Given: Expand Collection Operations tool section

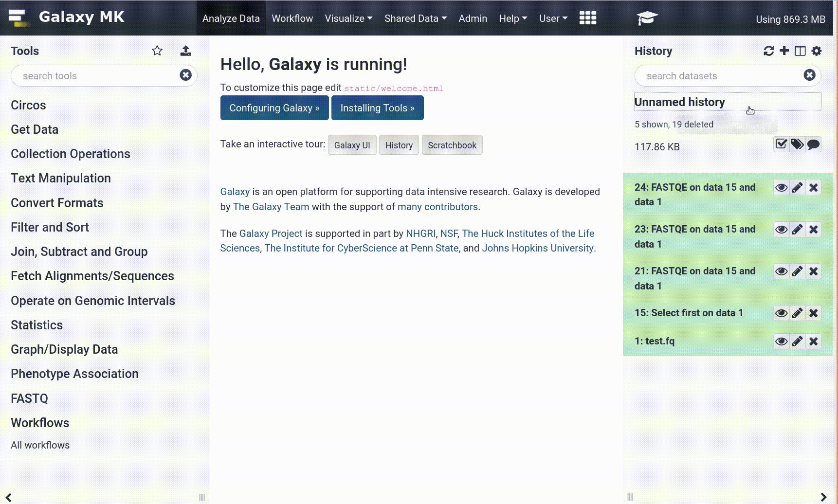Looking at the screenshot, I should [71, 154].
